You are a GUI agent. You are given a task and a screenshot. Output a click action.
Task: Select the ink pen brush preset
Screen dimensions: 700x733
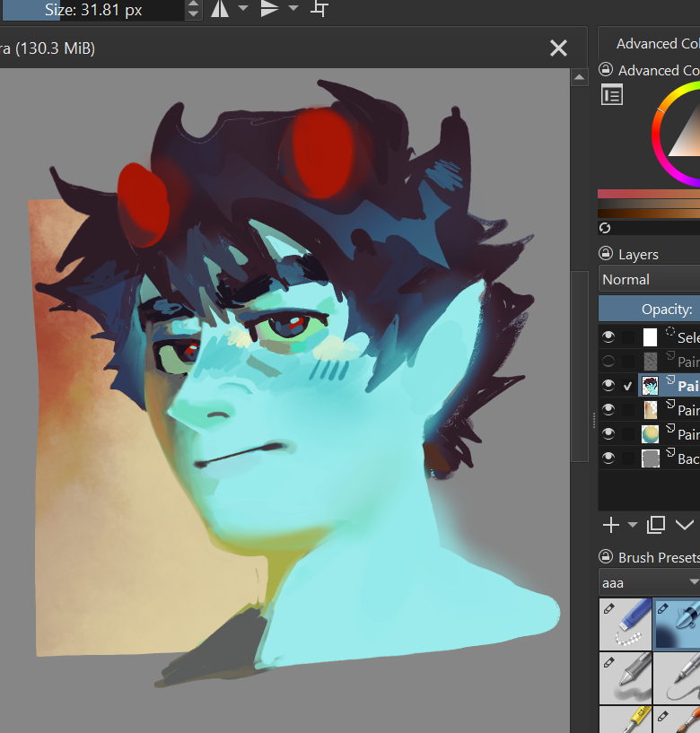coord(677,678)
